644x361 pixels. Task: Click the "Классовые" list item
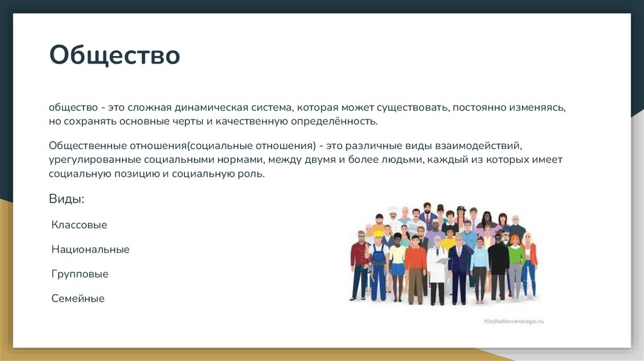point(79,225)
